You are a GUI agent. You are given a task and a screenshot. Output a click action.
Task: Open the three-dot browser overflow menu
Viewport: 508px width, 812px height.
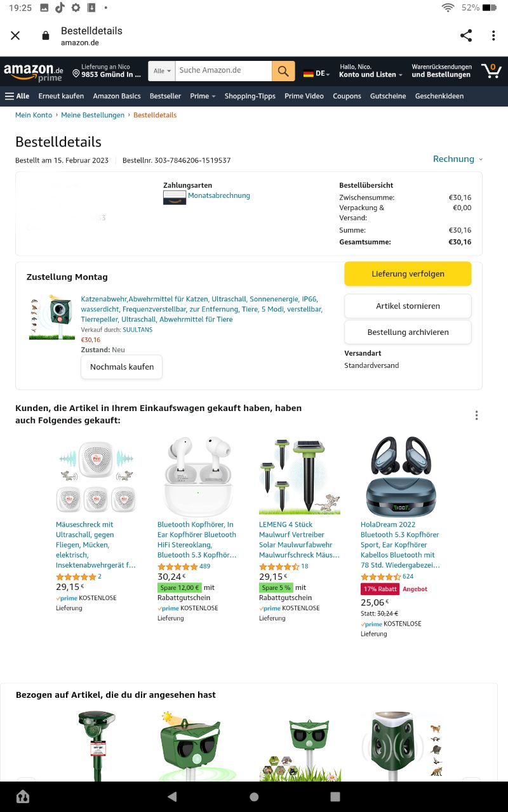tap(493, 36)
